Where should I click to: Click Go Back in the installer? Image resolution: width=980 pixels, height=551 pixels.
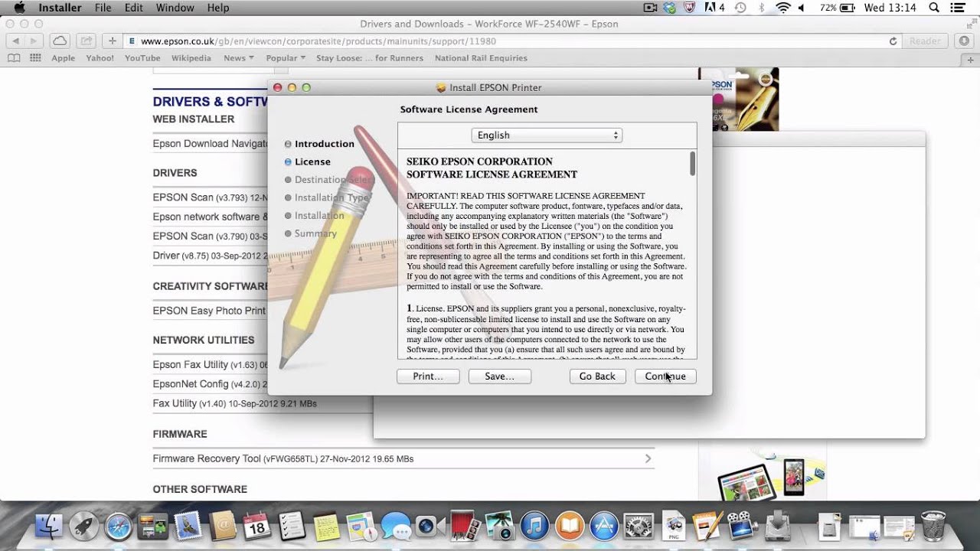tap(597, 377)
